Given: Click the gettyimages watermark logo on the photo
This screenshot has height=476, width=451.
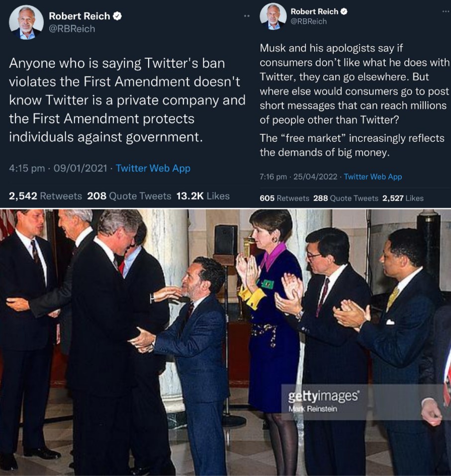Looking at the screenshot, I should (323, 396).
